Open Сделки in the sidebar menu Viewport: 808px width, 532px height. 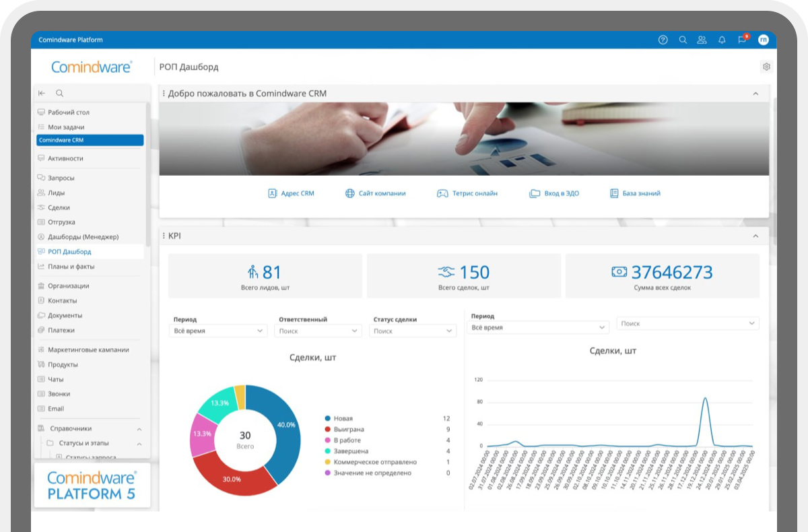[x=59, y=207]
